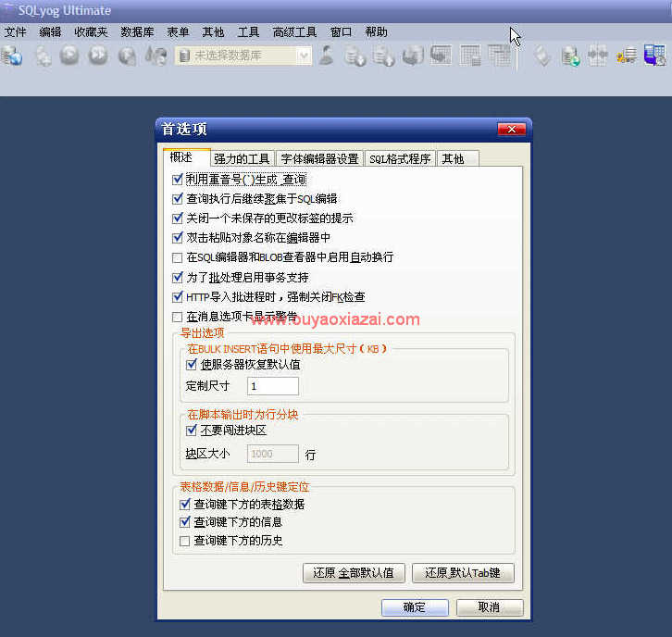Image resolution: width=672 pixels, height=637 pixels.
Task: Click the user manager toolbar icon
Action: coord(327,56)
